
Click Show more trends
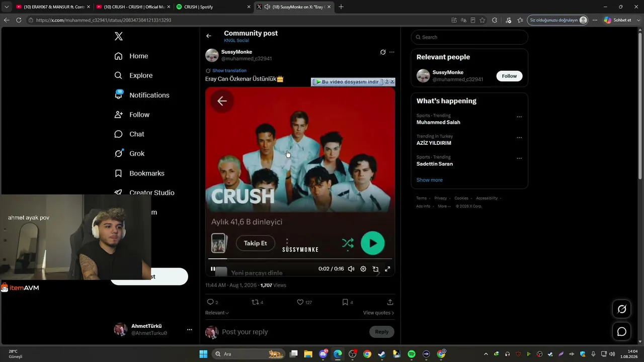click(x=430, y=180)
